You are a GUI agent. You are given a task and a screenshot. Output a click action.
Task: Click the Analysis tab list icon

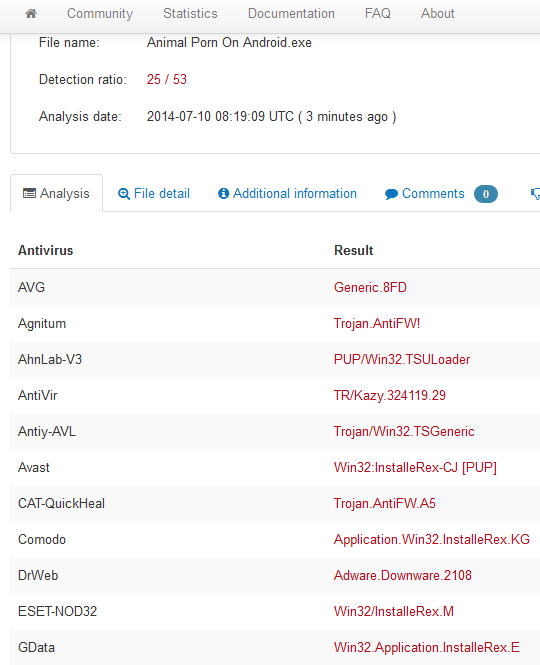(x=29, y=193)
